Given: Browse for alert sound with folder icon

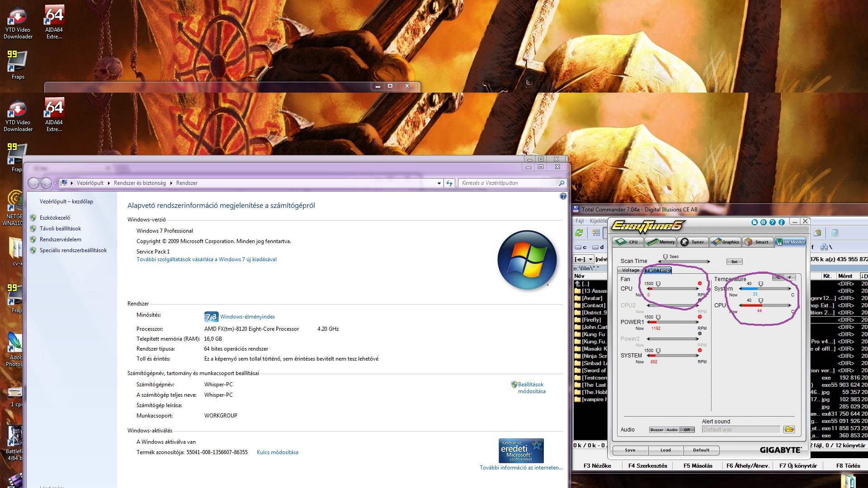Looking at the screenshot, I should pyautogui.click(x=789, y=429).
